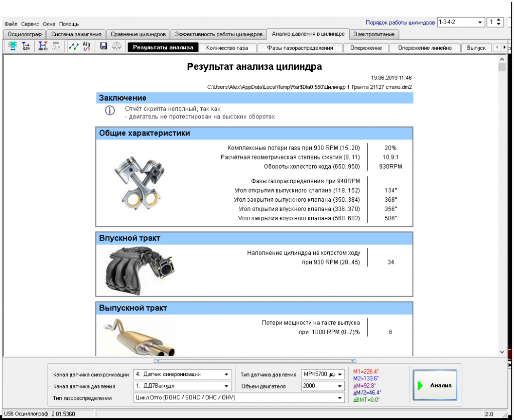Click the Выпускной тракт section header
This screenshot has height=420, width=514.
pos(254,308)
